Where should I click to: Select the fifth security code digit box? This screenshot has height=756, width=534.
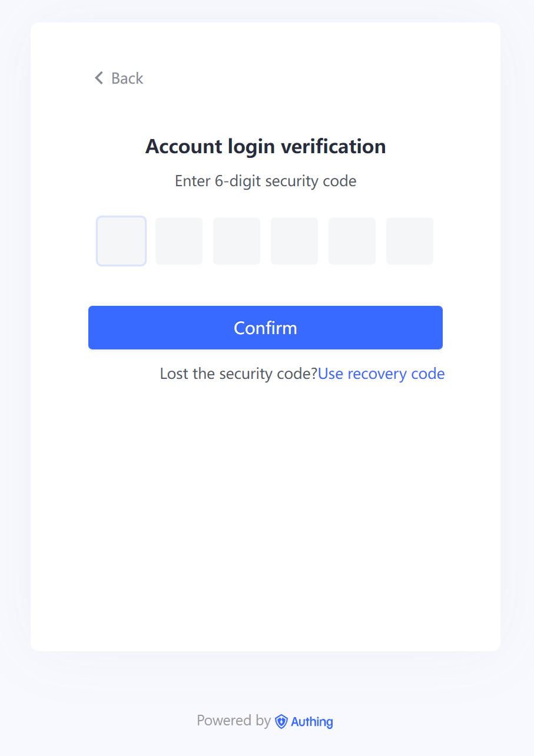(x=352, y=241)
